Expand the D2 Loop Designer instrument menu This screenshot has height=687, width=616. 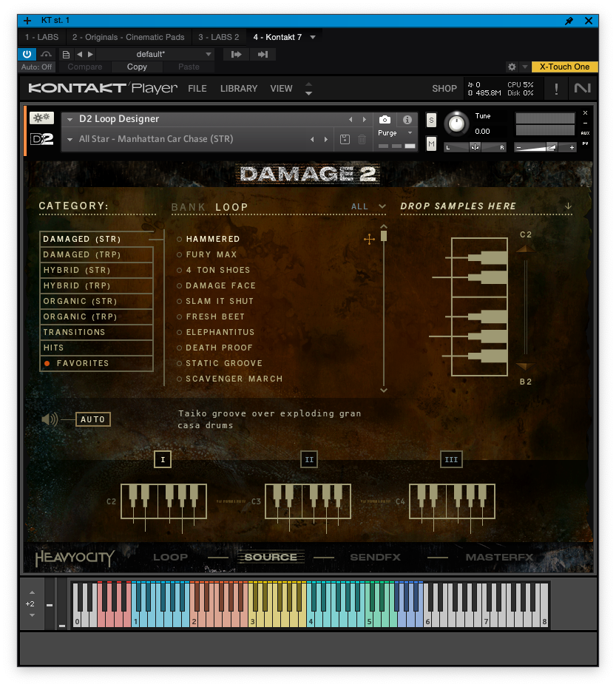click(x=70, y=119)
